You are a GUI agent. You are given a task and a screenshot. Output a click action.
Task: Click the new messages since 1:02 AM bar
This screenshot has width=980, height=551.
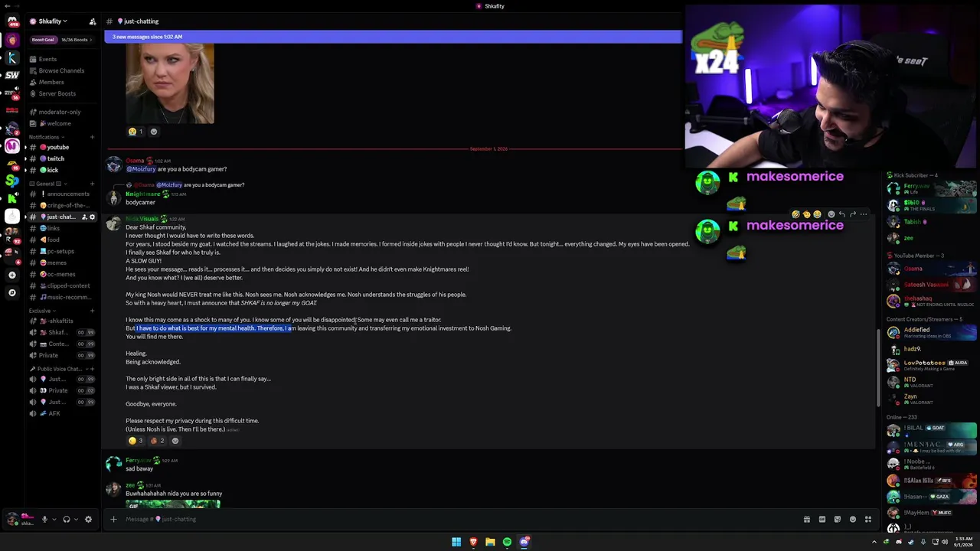coord(393,37)
